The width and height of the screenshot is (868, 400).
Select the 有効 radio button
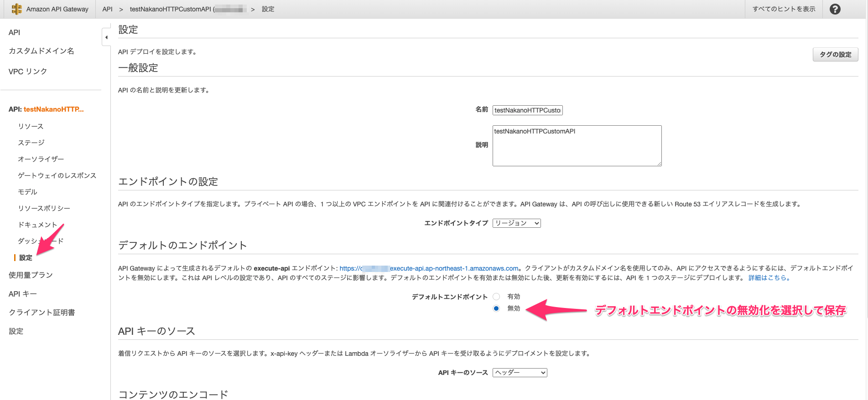coord(496,297)
